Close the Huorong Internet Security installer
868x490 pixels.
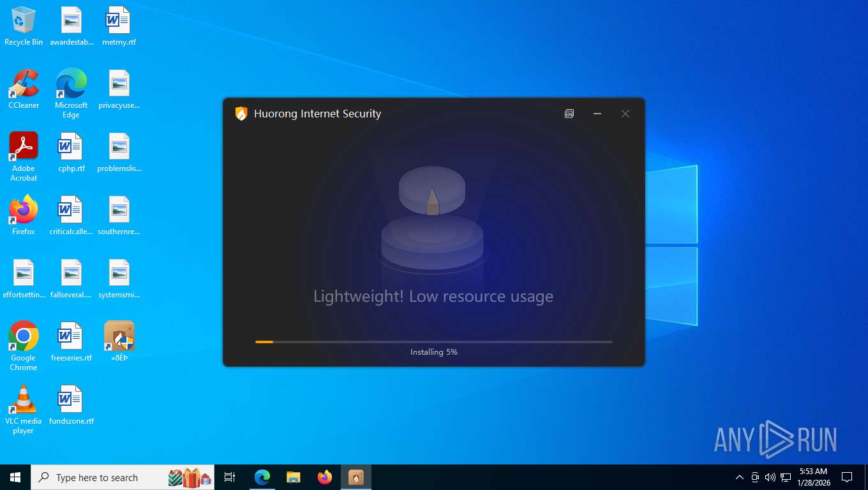click(x=625, y=114)
